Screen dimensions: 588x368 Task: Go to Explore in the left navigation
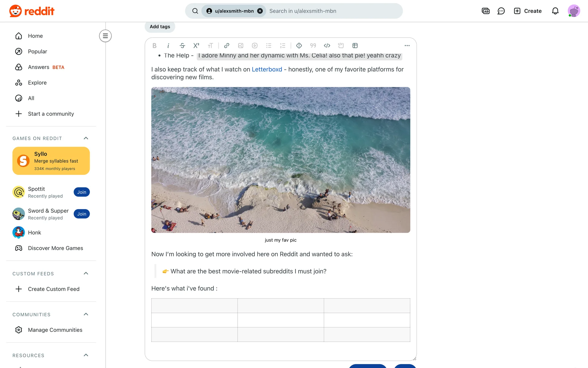pos(37,83)
